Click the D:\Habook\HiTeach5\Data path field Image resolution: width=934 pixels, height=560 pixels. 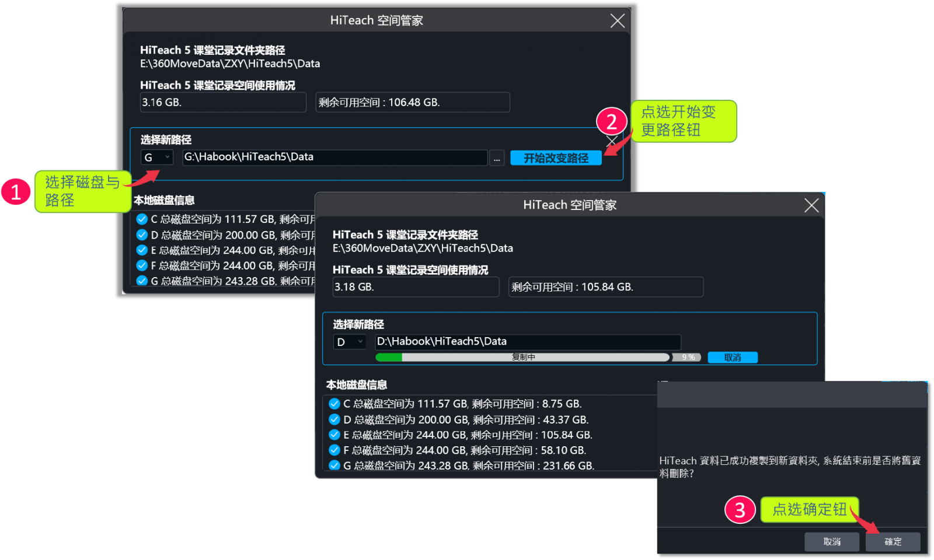tap(528, 342)
